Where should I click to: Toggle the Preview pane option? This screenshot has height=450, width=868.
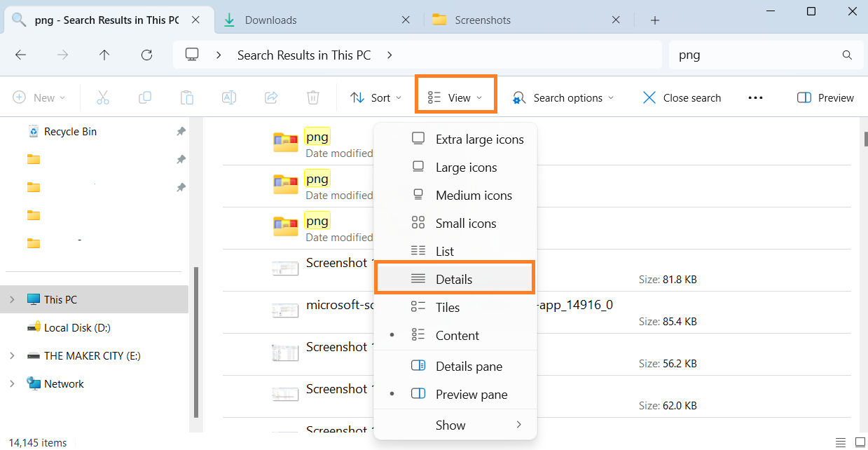tap(471, 395)
